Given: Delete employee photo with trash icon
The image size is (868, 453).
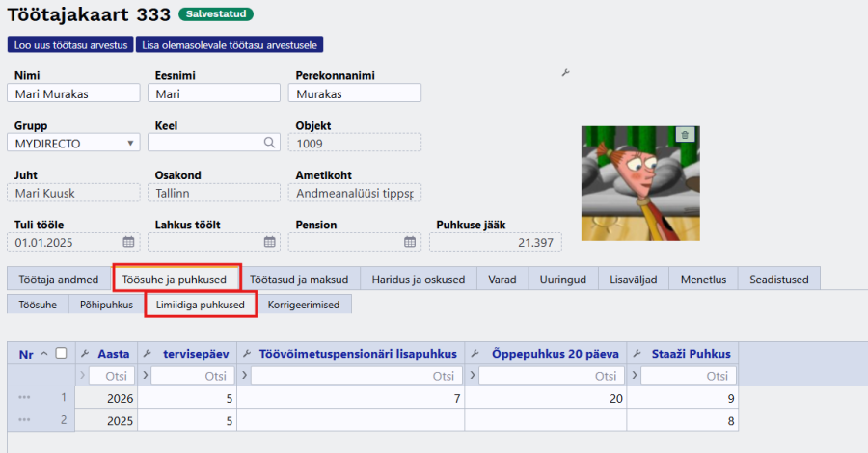Looking at the screenshot, I should 684,135.
